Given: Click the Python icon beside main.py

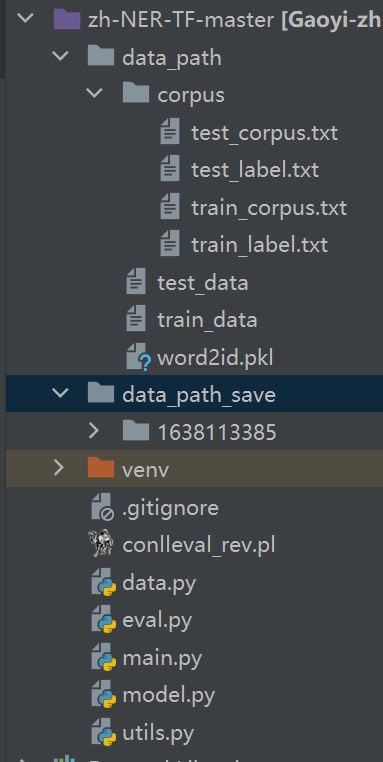Looking at the screenshot, I should coord(104,658).
